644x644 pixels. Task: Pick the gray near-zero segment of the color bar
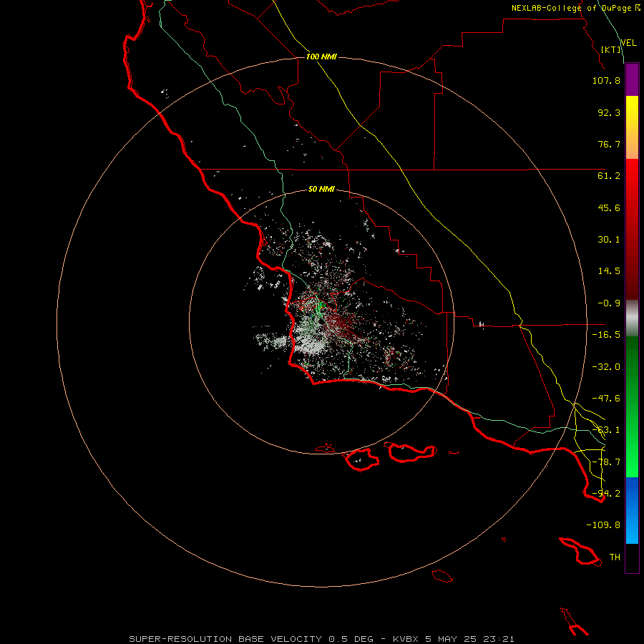(x=632, y=318)
